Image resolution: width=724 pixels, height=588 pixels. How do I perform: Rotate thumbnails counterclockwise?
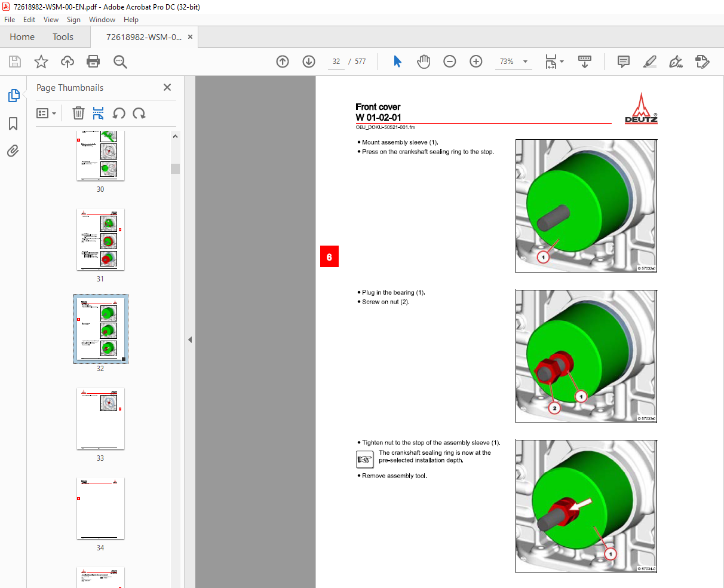(x=119, y=114)
